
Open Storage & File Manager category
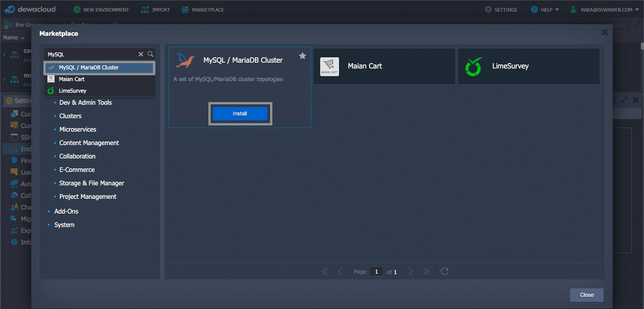click(92, 183)
